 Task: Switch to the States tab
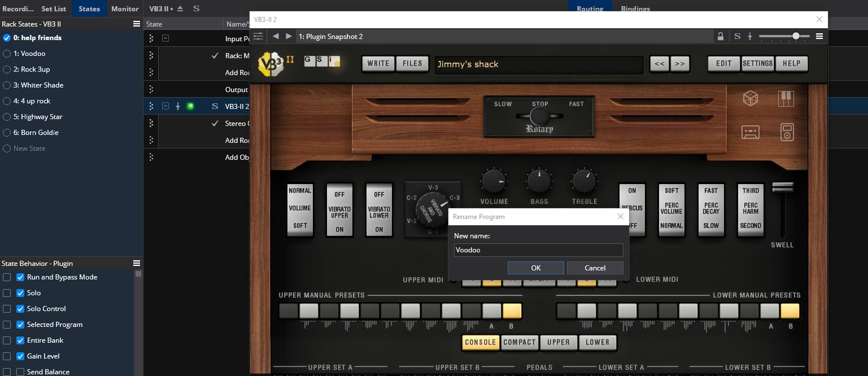pos(89,8)
